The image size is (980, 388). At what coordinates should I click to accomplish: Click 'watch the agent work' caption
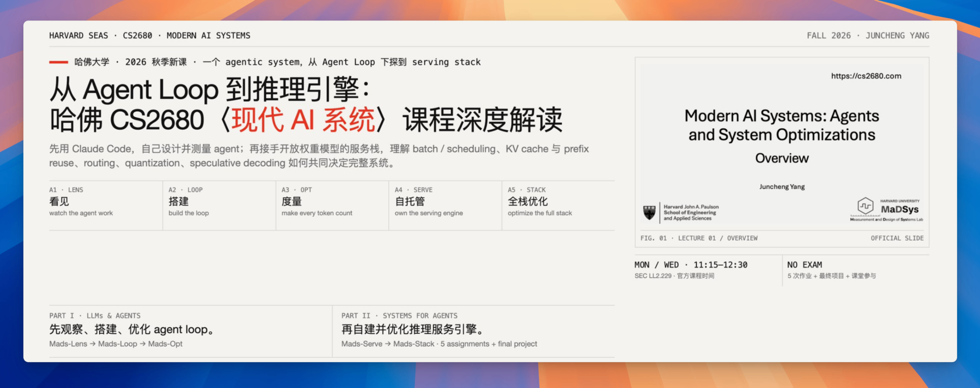(81, 213)
